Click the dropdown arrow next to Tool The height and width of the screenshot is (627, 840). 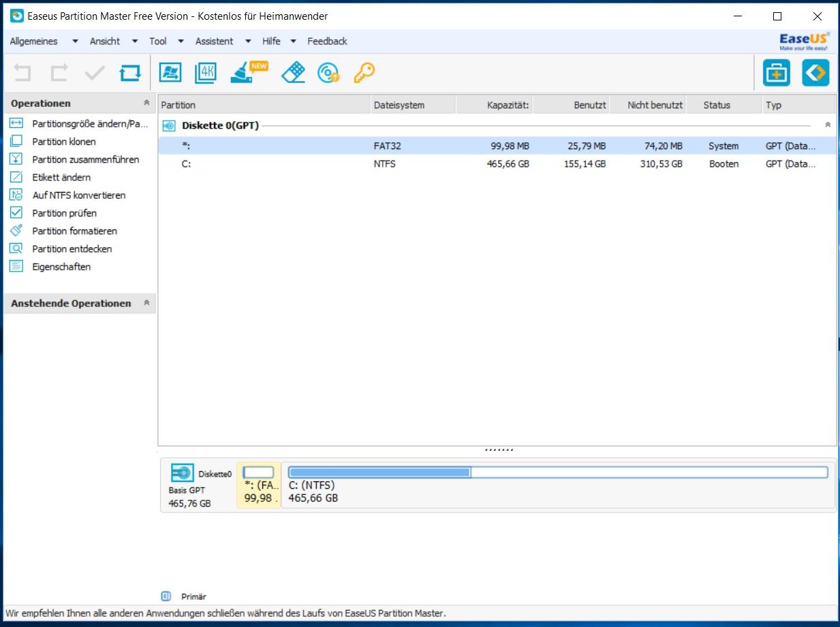coord(181,42)
